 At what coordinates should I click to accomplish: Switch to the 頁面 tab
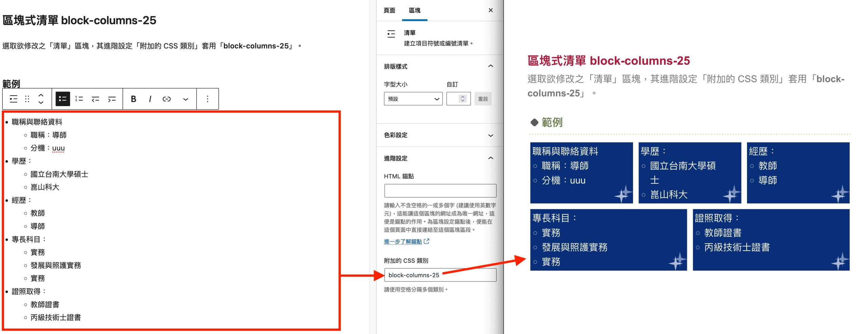click(389, 11)
